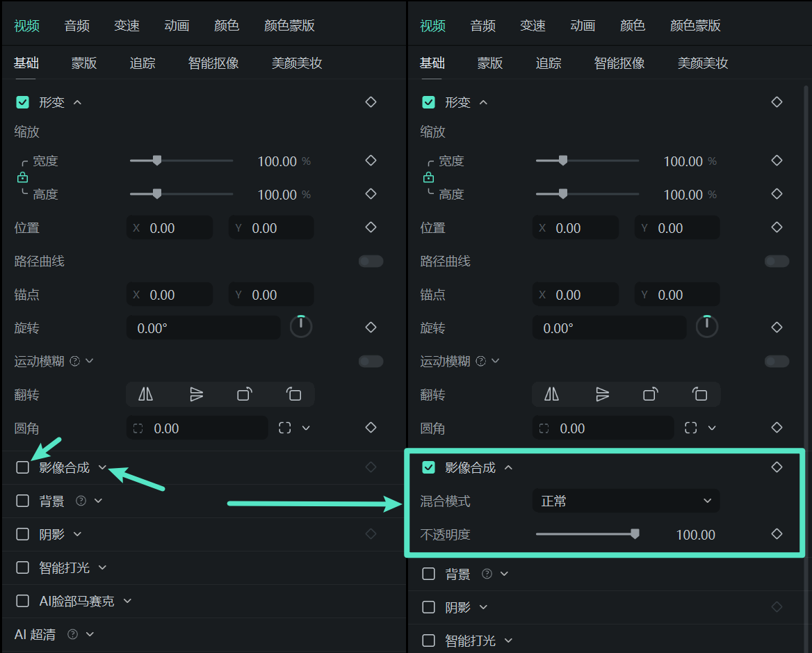Click rotate counterclockwise icon in right panel
The image size is (812, 653).
click(699, 394)
